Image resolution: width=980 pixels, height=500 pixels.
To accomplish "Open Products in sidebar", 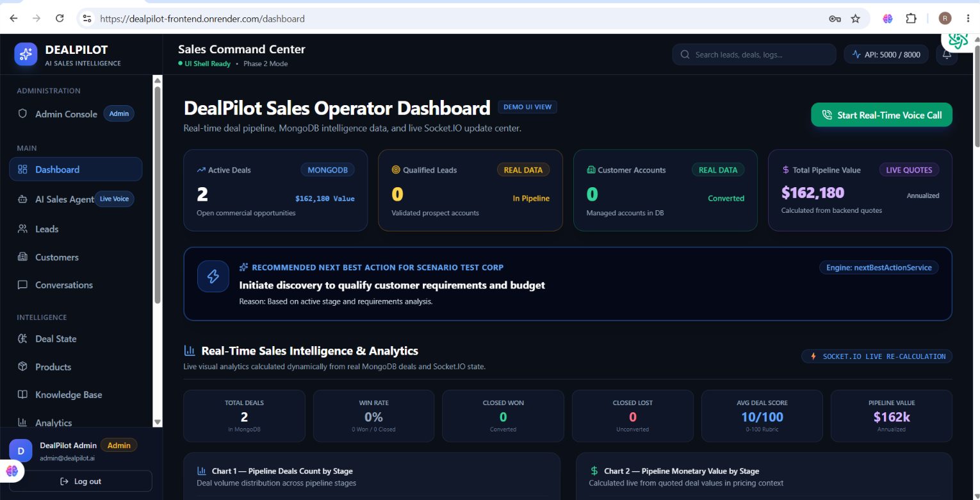I will coord(76,367).
